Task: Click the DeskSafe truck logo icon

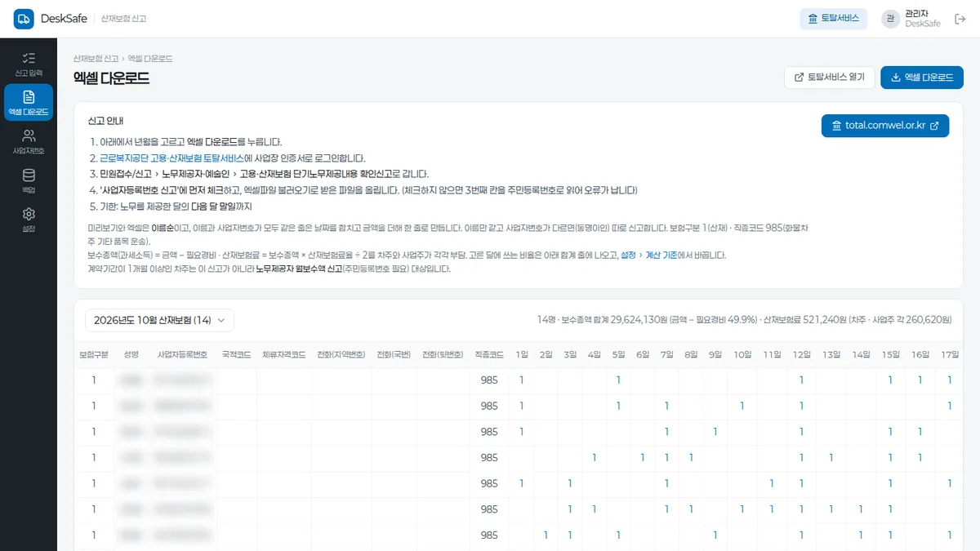Action: tap(24, 18)
